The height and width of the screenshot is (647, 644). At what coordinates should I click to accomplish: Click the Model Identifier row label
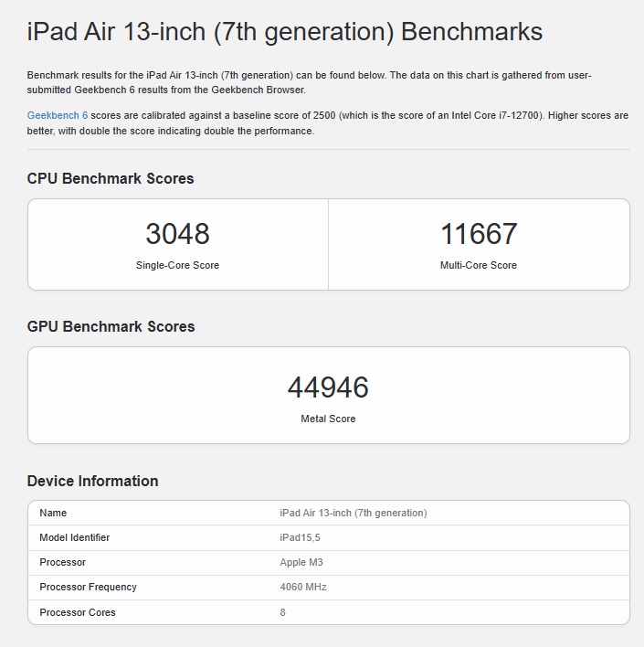(75, 537)
